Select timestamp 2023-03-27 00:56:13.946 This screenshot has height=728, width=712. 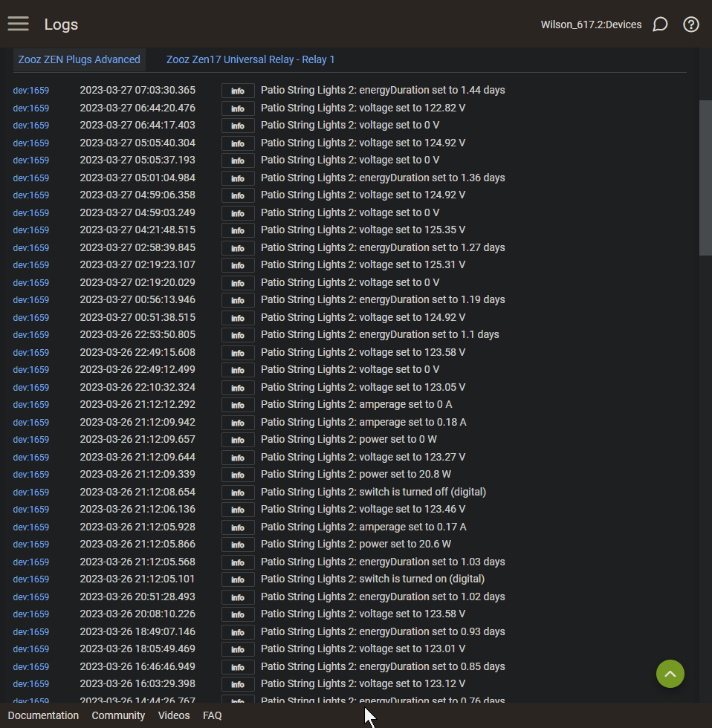[x=137, y=299]
